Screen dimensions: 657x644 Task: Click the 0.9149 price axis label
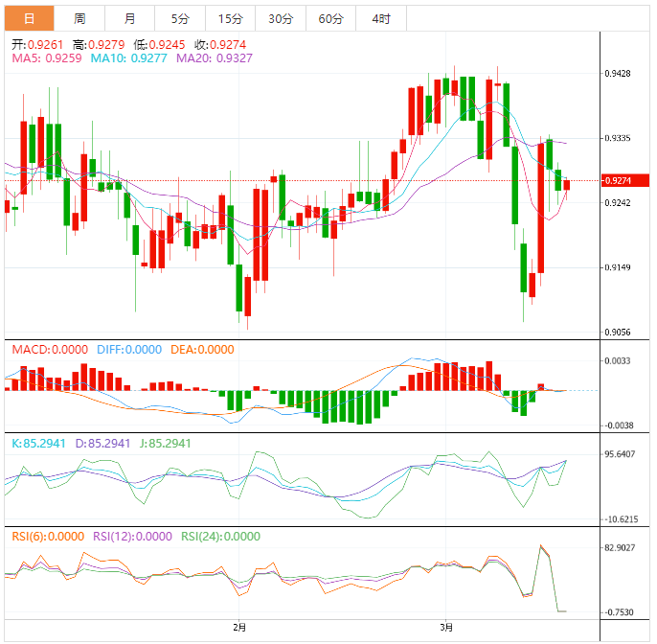pos(618,267)
